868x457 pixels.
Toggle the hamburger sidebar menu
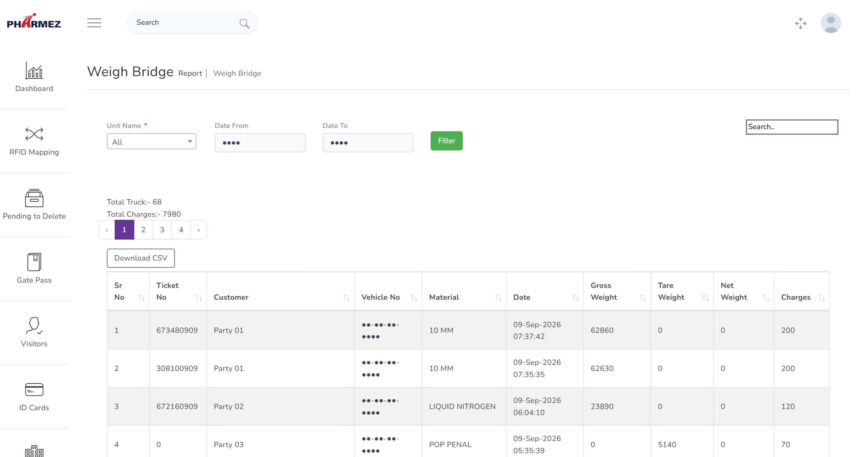coord(94,23)
